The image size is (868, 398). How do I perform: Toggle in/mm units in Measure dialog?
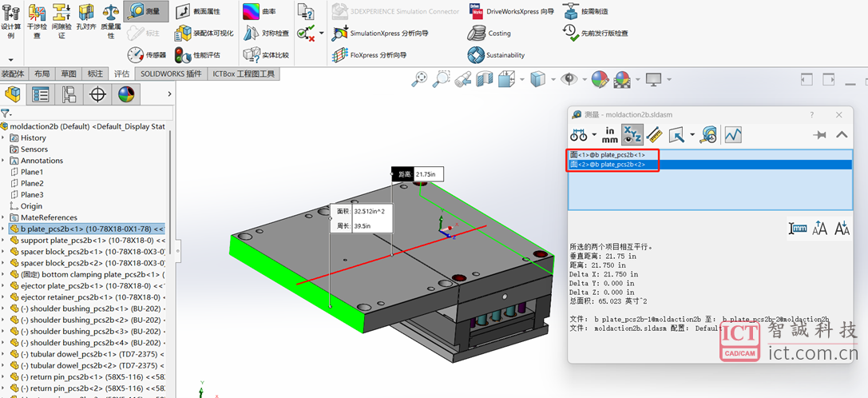click(609, 135)
